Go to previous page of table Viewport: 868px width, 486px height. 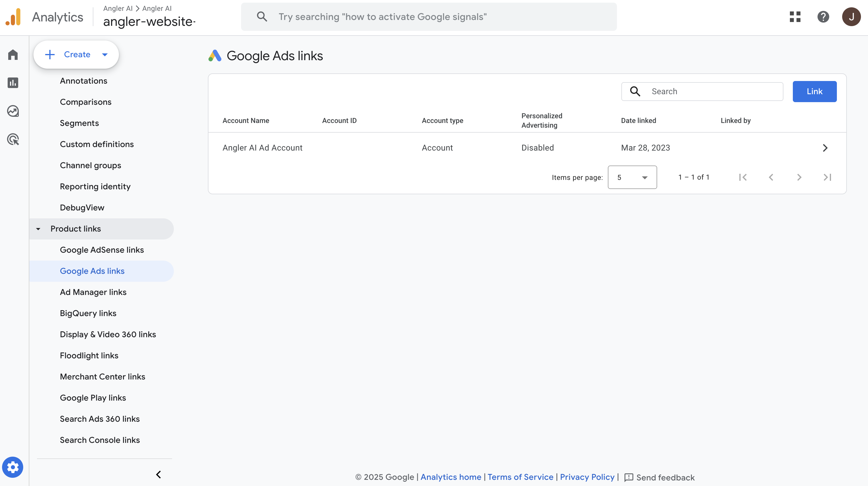tap(771, 177)
